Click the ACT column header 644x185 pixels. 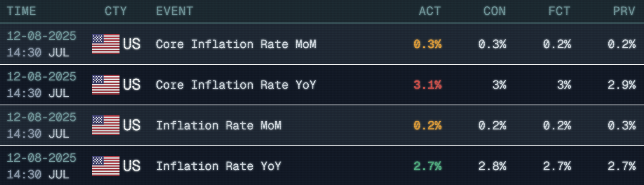click(430, 11)
